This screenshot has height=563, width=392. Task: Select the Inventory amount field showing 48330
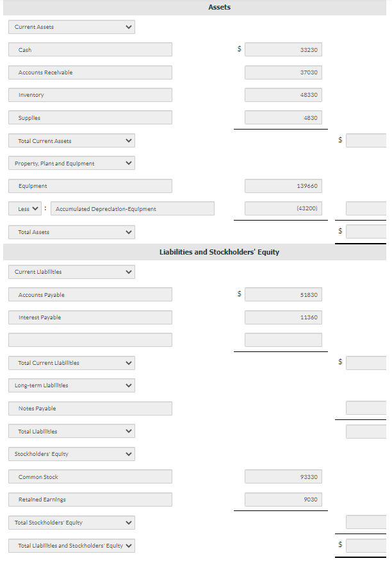coord(283,94)
